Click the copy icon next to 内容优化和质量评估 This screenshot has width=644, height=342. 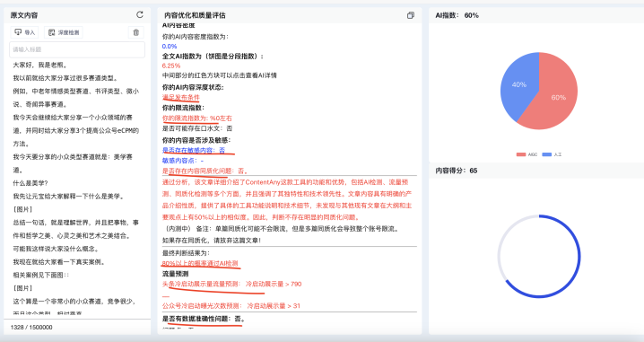point(410,15)
